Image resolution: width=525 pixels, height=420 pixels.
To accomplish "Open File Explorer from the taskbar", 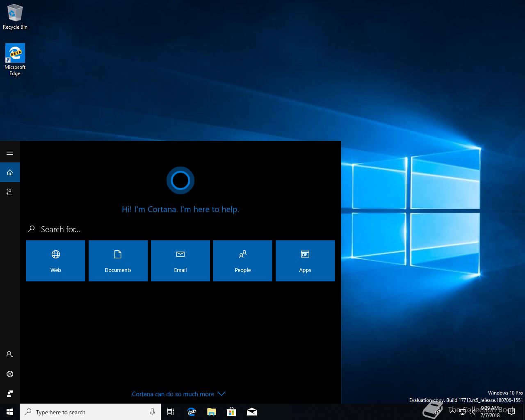I will [211, 412].
